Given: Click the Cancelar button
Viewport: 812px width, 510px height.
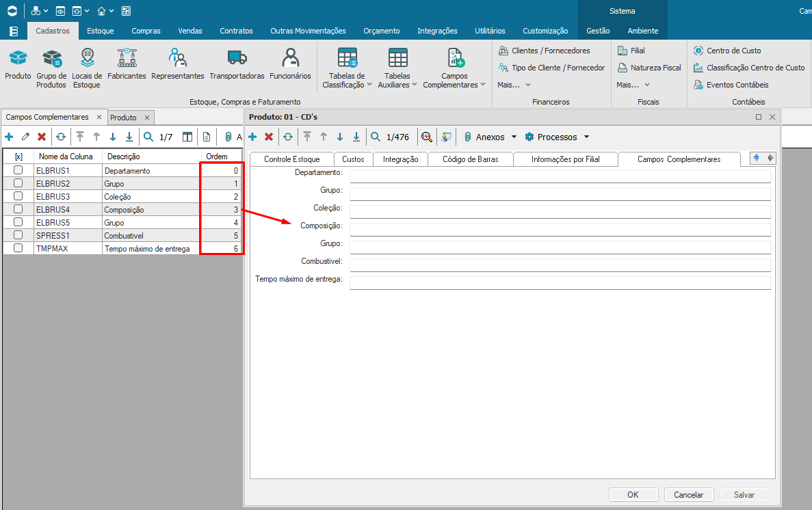Looking at the screenshot, I should coord(689,494).
